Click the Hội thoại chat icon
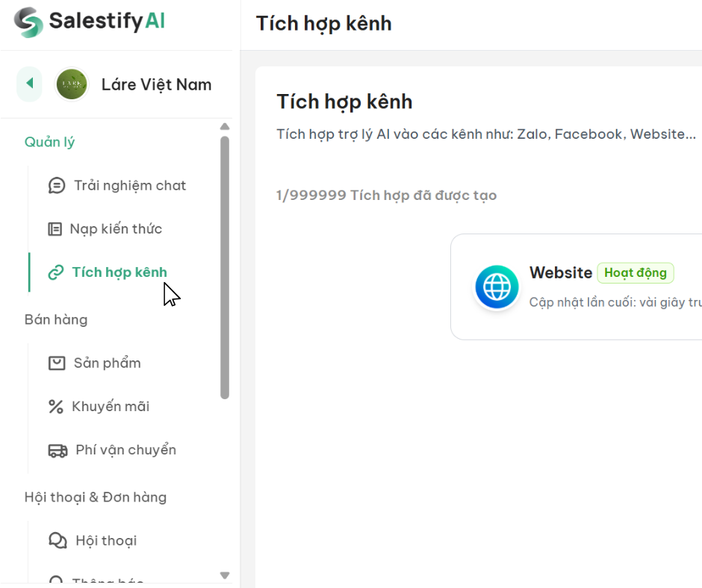The height and width of the screenshot is (588, 702). (x=58, y=541)
